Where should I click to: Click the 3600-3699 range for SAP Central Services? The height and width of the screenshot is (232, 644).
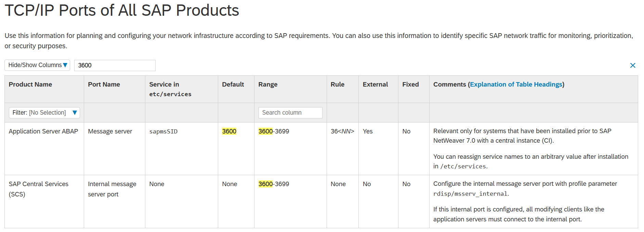274,184
